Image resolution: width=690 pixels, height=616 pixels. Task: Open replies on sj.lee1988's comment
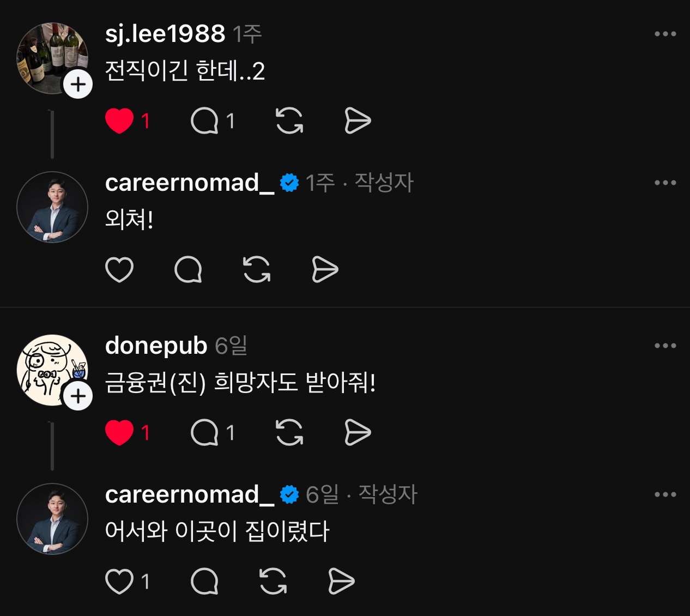(x=204, y=121)
